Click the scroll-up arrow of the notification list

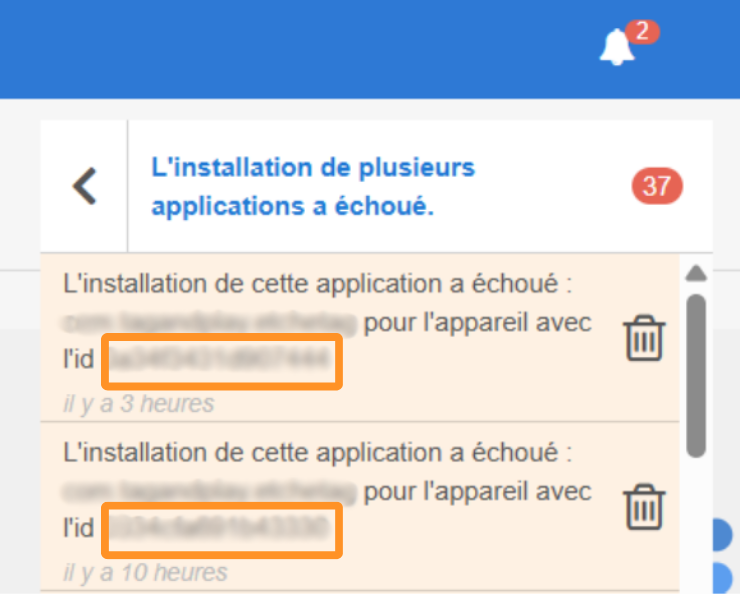tap(697, 273)
